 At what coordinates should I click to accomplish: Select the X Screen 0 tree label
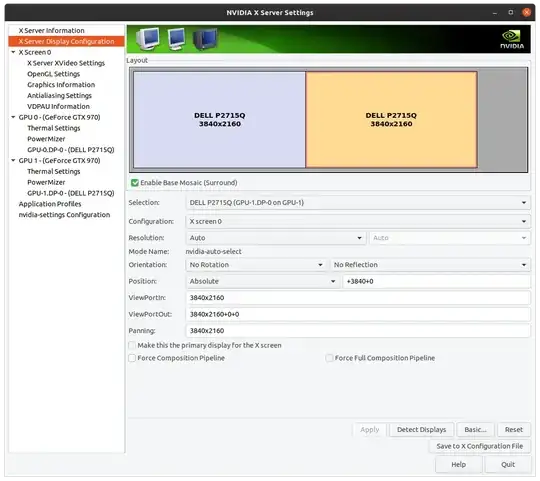pos(35,52)
